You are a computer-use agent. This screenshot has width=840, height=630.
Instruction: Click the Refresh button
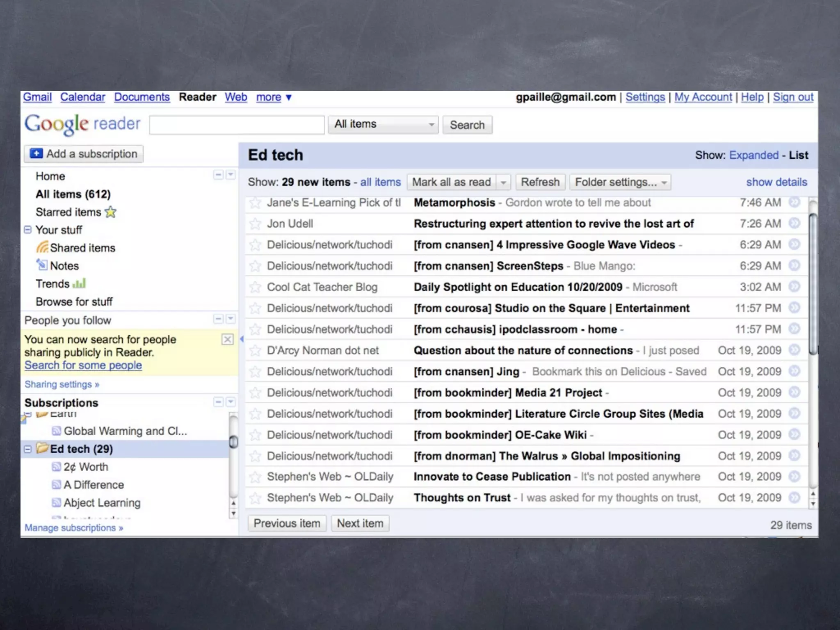pos(540,182)
